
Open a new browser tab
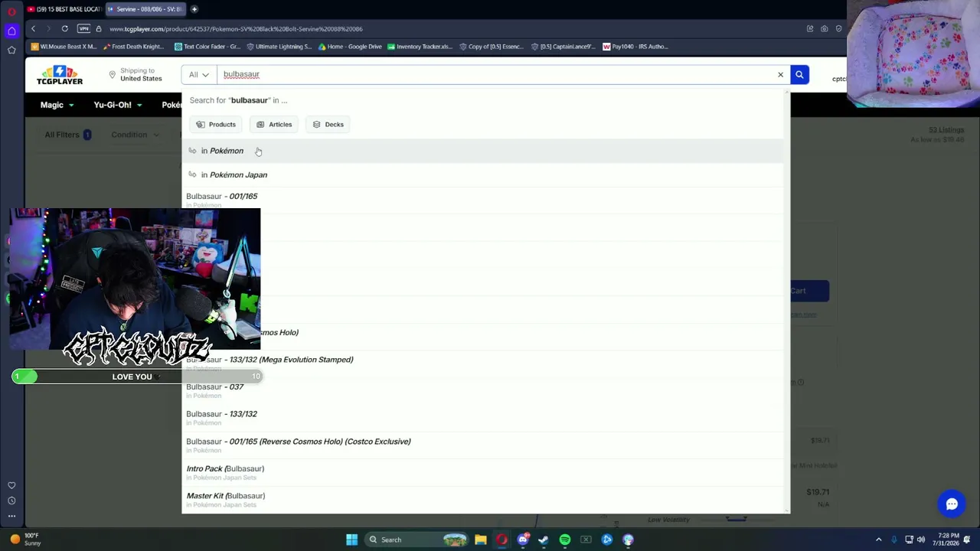(194, 9)
